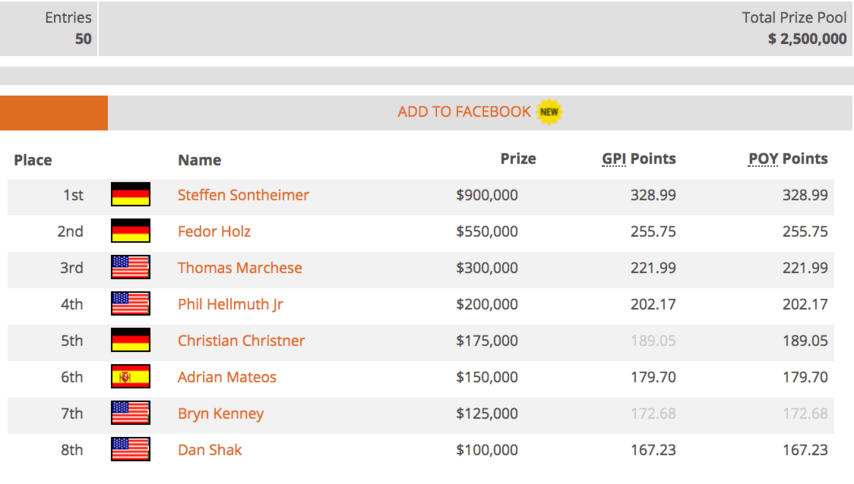Open Christian Christner profile link
The width and height of the screenshot is (854, 484).
coord(241,341)
